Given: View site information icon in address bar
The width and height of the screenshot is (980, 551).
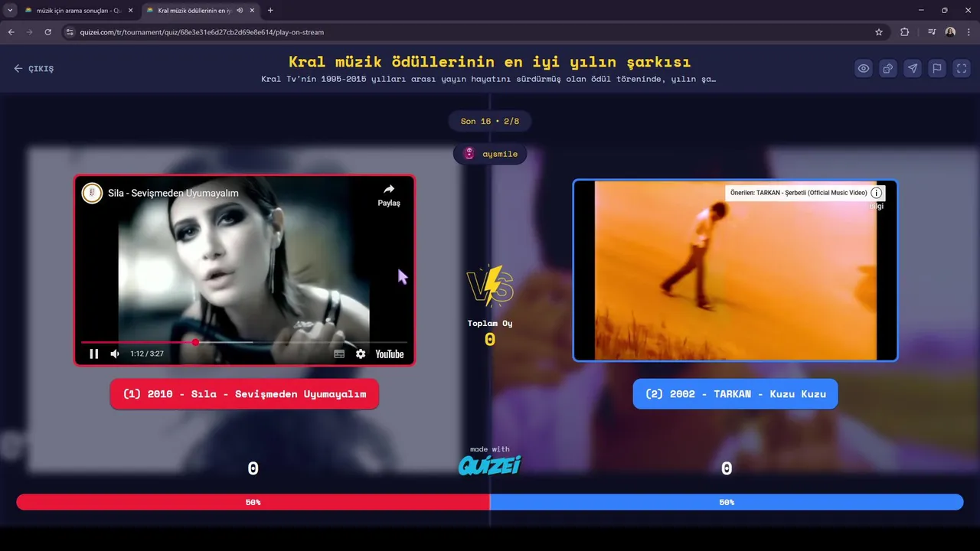Looking at the screenshot, I should [x=70, y=32].
